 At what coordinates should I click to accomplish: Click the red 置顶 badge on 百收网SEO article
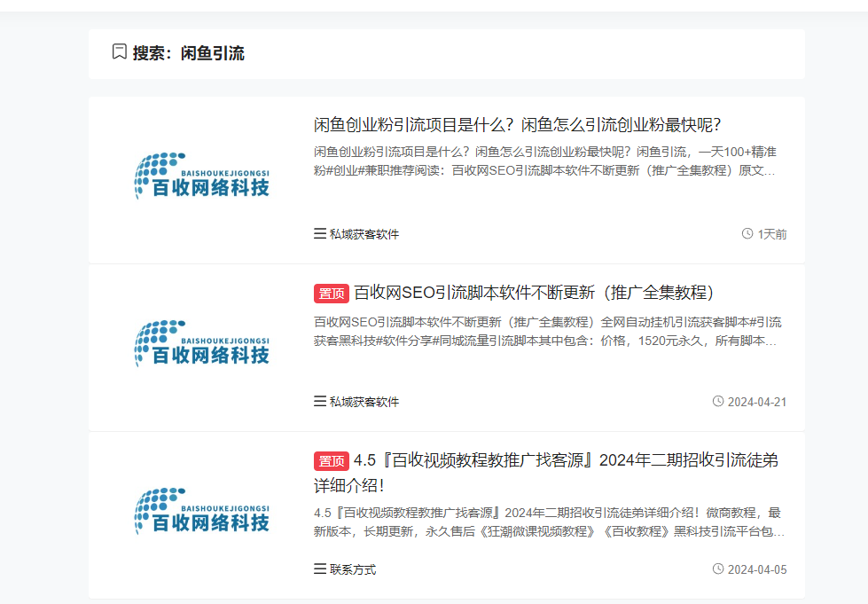331,294
